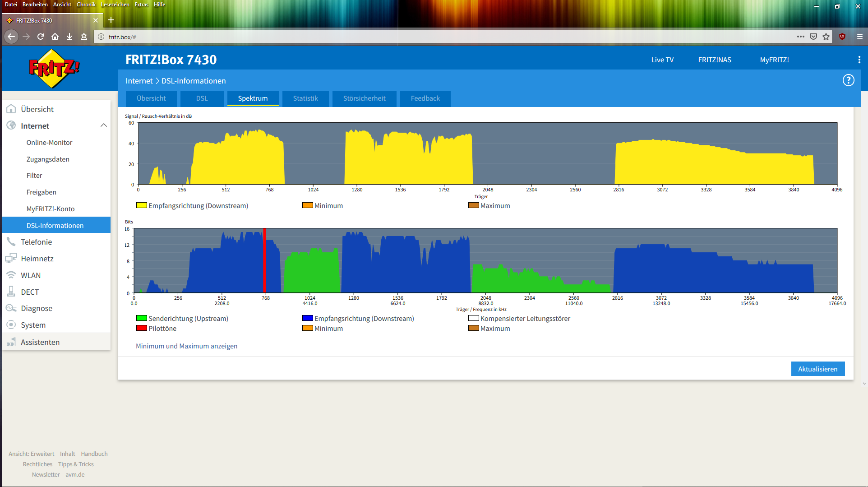The image size is (868, 487).
Task: Click the browser forward arrow
Action: pos(26,37)
